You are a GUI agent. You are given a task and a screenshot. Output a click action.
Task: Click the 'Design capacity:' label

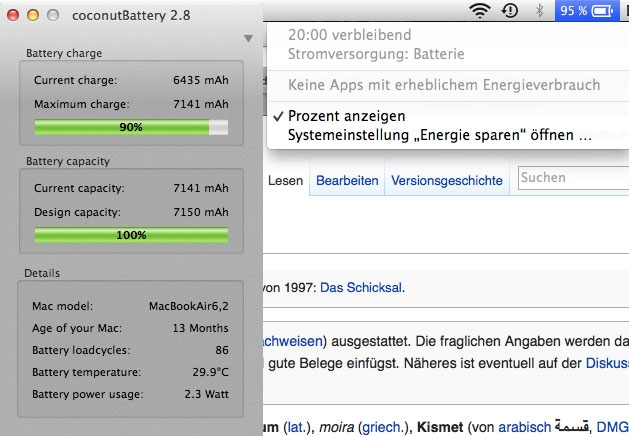coord(77,212)
